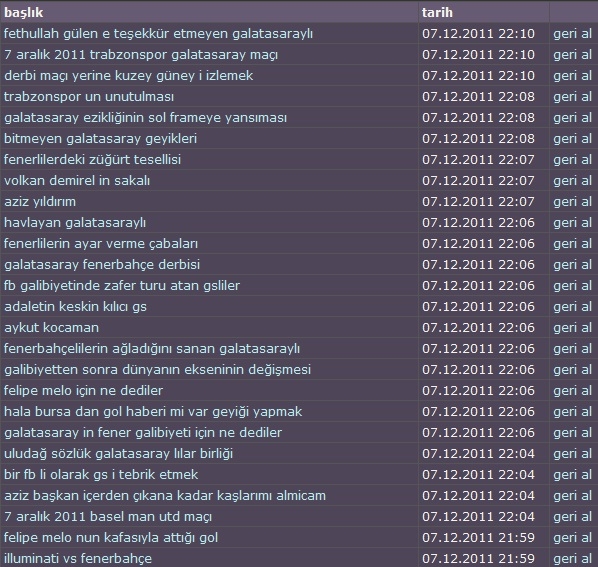The height and width of the screenshot is (567, 598).
Task: Open 'galatasaray fenerbahçe derbisi' title
Action: 102,265
